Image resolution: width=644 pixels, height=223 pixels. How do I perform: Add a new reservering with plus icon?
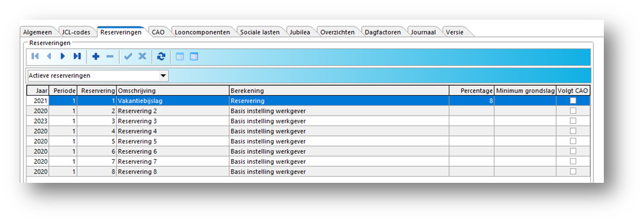coord(96,57)
